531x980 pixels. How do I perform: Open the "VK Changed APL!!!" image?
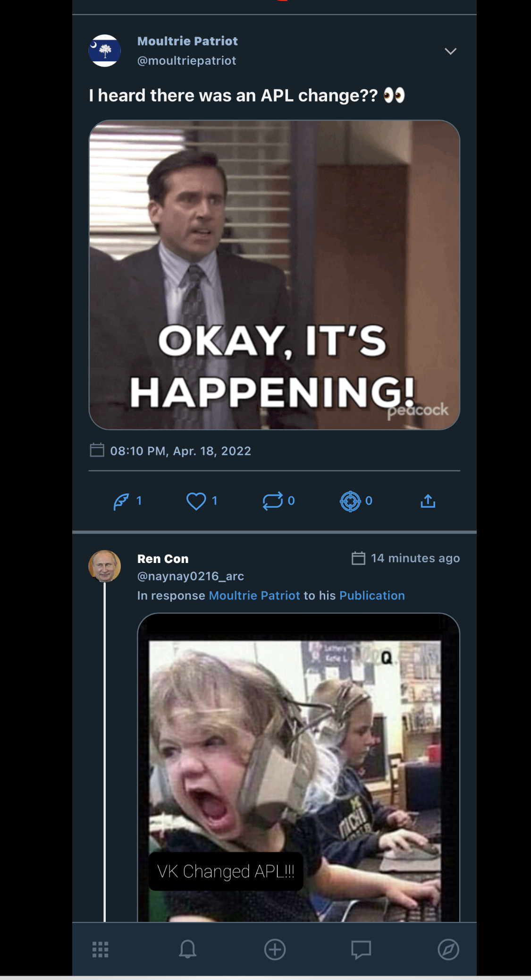point(298,767)
